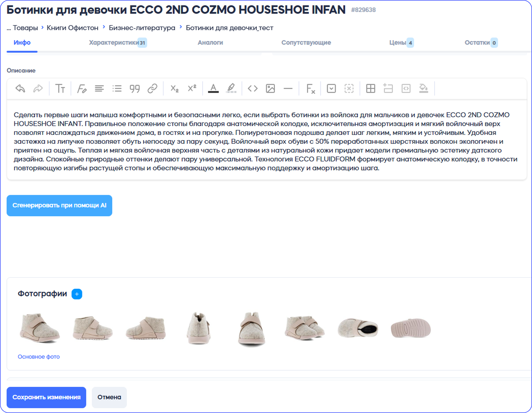Click the add table row icon

coord(388,89)
